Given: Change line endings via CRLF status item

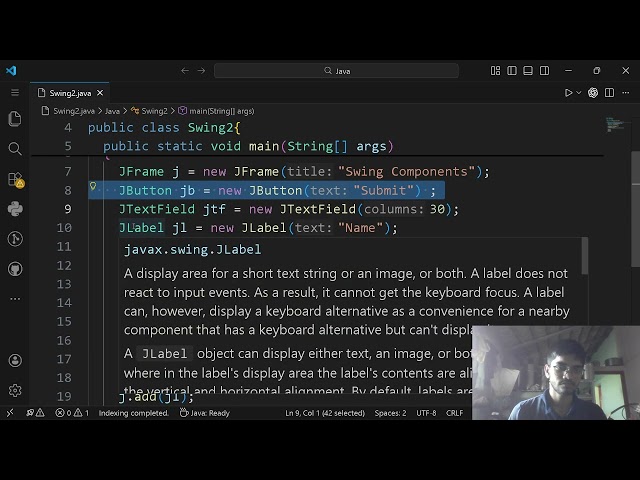Looking at the screenshot, I should coord(454,413).
